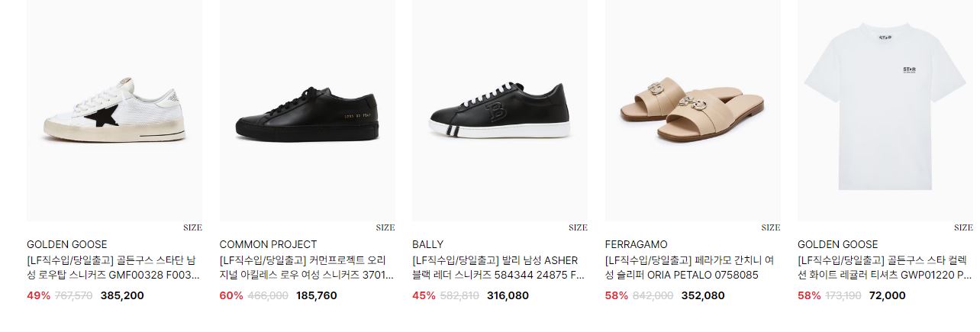The height and width of the screenshot is (332, 980).
Task: Click SIZE under the Common Project sneaker
Action: pos(385,227)
